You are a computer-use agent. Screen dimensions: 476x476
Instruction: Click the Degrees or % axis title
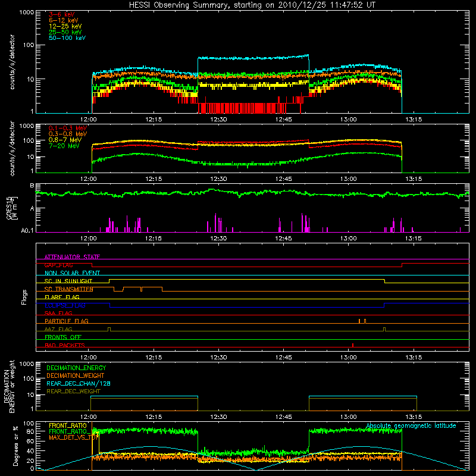(x=15, y=446)
